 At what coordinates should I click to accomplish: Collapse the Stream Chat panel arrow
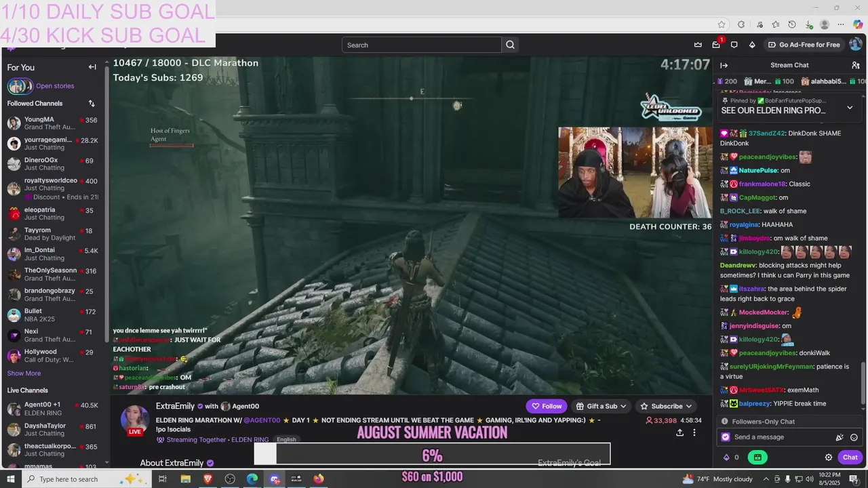pyautogui.click(x=724, y=65)
